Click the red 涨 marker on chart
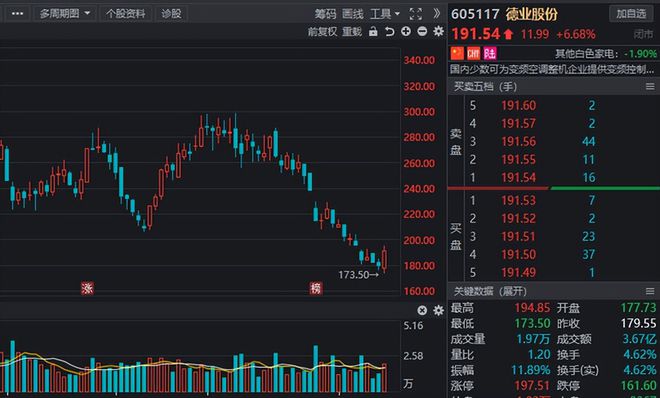 (87, 288)
